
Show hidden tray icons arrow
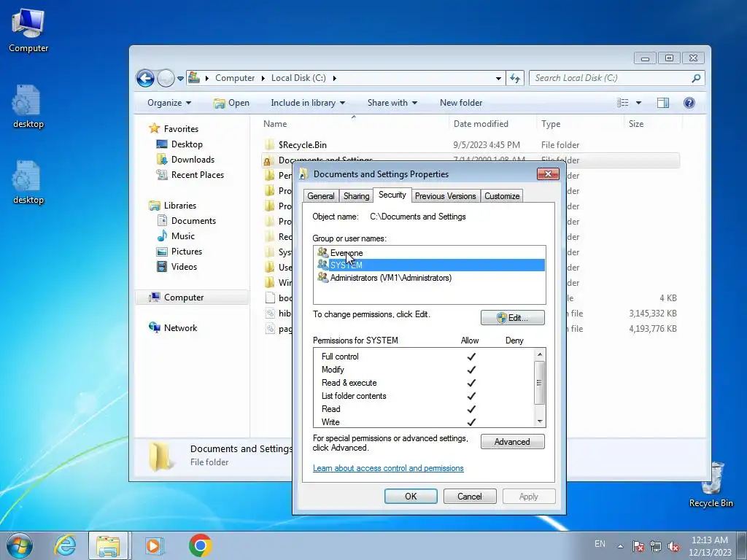(620, 546)
